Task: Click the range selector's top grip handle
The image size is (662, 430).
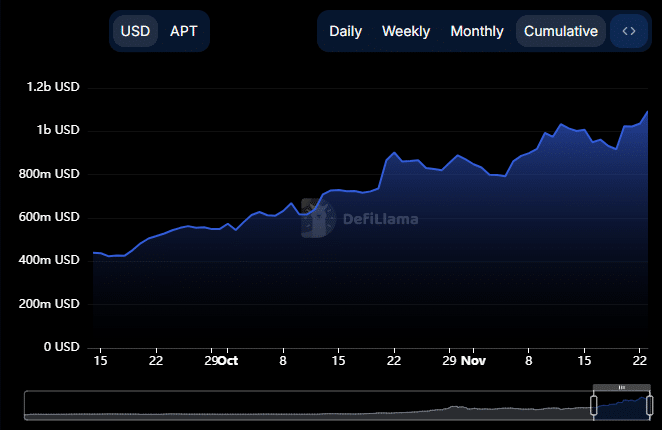Action: 621,386
